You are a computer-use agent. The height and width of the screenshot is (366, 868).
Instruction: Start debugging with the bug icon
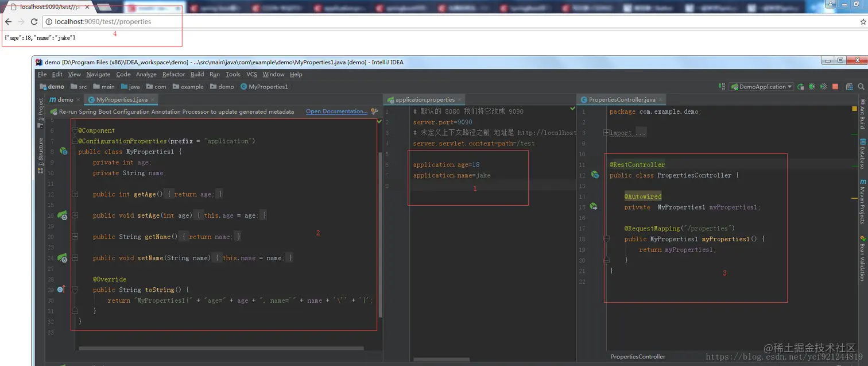(812, 87)
